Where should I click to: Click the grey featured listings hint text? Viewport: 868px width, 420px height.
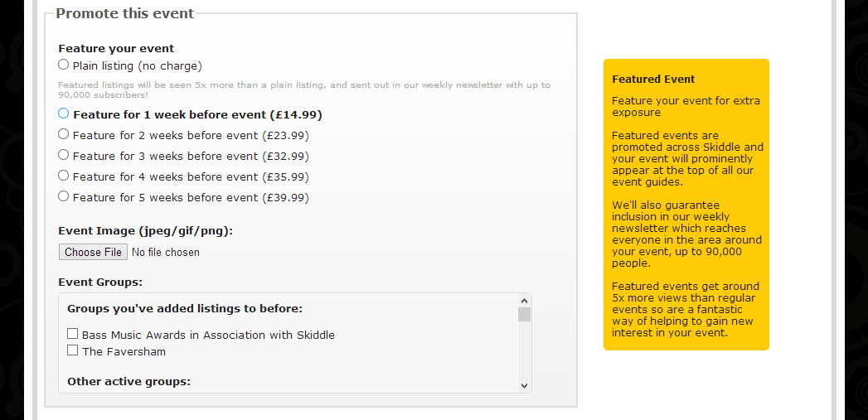click(x=303, y=89)
